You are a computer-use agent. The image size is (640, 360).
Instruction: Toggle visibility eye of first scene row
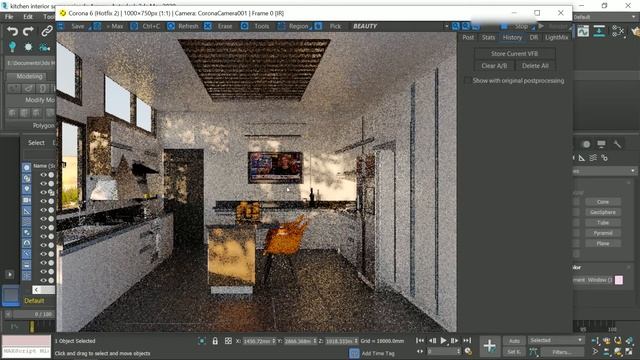click(43, 175)
